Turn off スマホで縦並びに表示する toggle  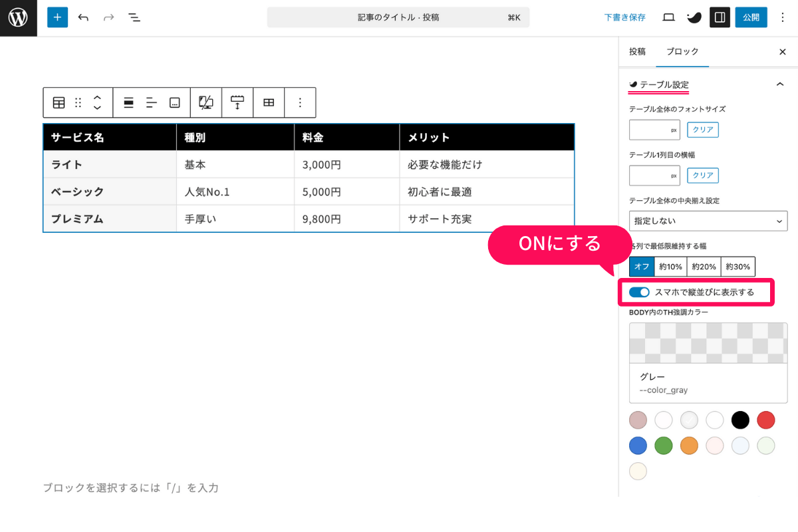(639, 292)
